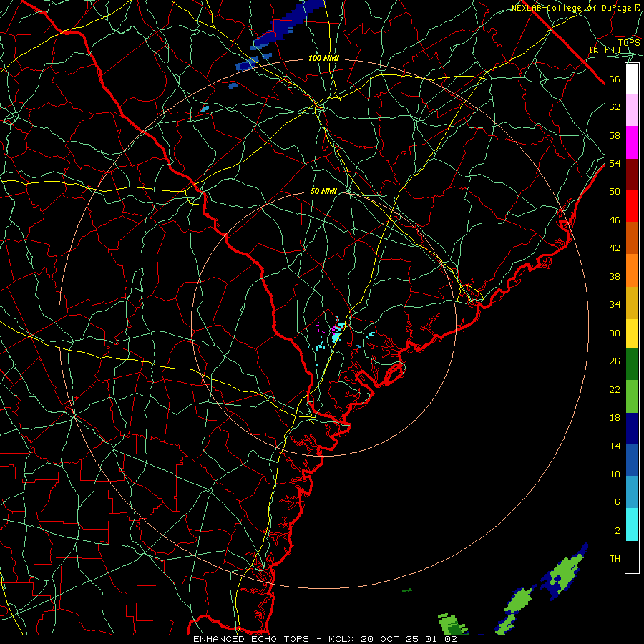
Task: Click the legend value "34"
Action: 615,305
